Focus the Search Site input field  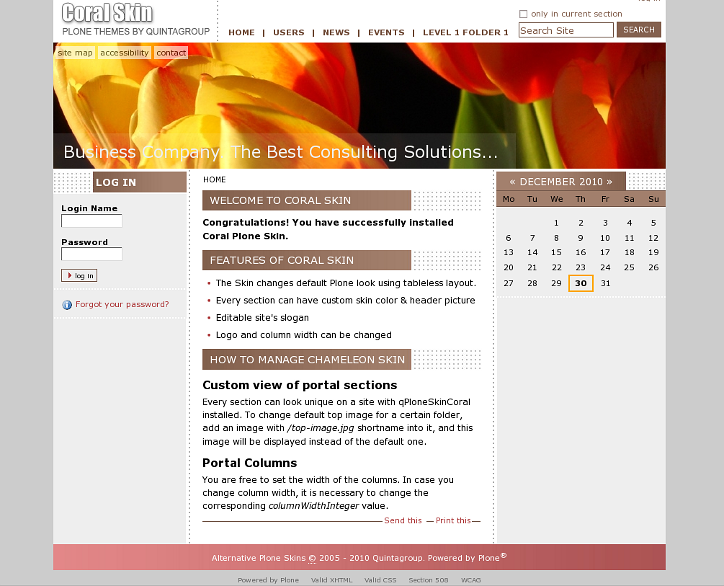[566, 30]
